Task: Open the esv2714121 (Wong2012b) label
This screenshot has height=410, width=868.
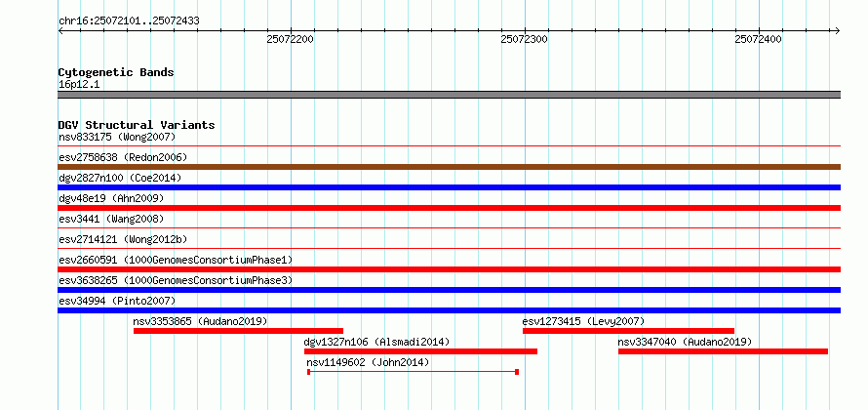Action: [123, 239]
